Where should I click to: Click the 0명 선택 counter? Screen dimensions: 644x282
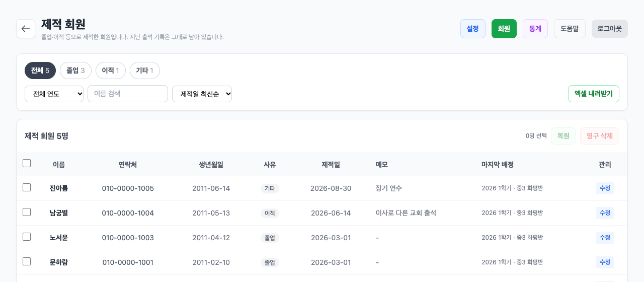coord(536,136)
